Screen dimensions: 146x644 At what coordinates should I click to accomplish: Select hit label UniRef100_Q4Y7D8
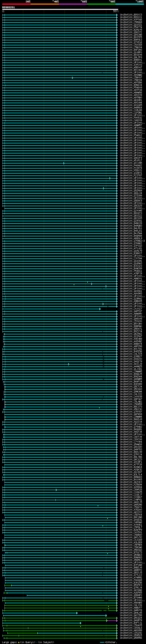[x=131, y=615]
